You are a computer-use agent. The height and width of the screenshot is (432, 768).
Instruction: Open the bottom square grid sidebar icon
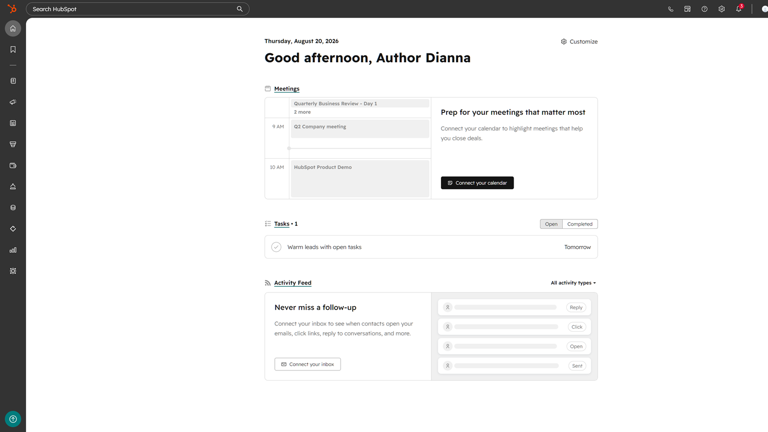(13, 271)
